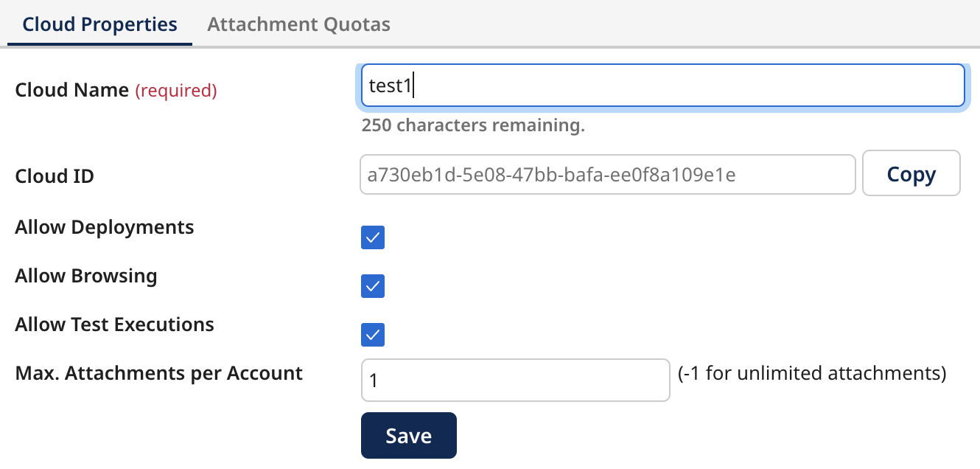Select the Cloud ID field

606,173
